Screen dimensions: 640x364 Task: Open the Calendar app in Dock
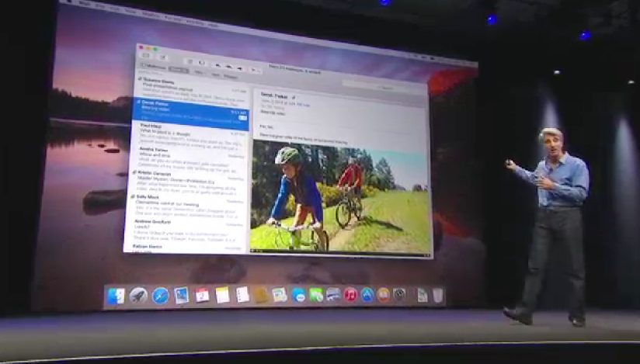point(203,295)
